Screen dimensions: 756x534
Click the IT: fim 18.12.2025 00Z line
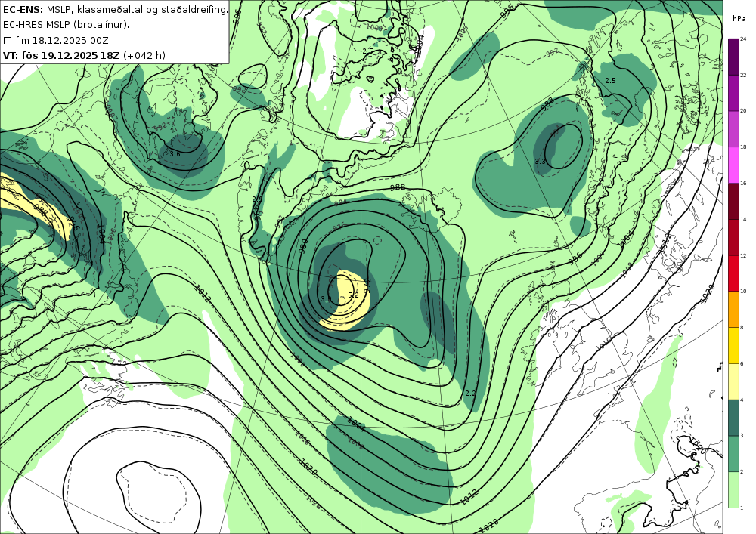point(55,40)
